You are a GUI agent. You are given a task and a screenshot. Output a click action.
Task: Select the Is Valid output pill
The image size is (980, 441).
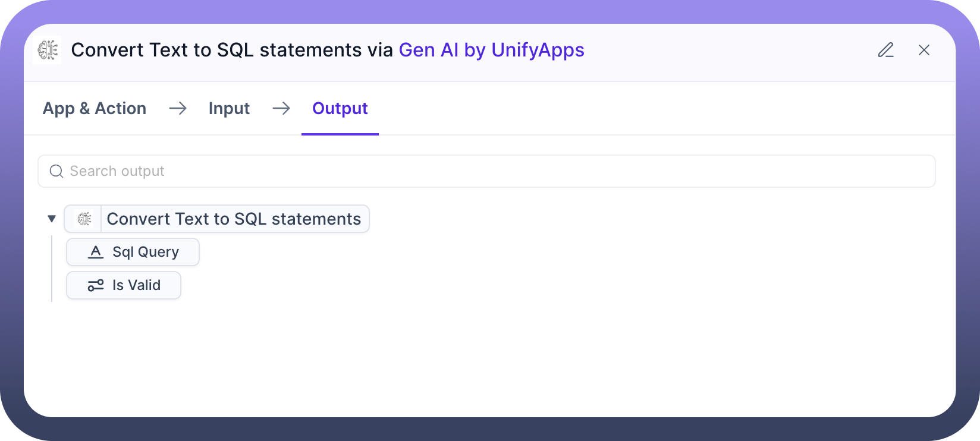[x=136, y=286]
